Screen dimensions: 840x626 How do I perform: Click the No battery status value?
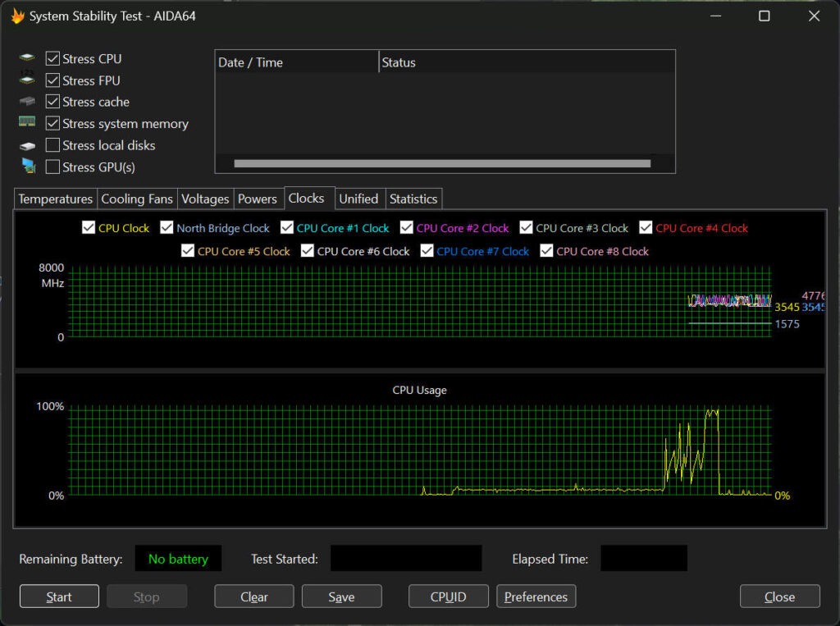[x=178, y=559]
